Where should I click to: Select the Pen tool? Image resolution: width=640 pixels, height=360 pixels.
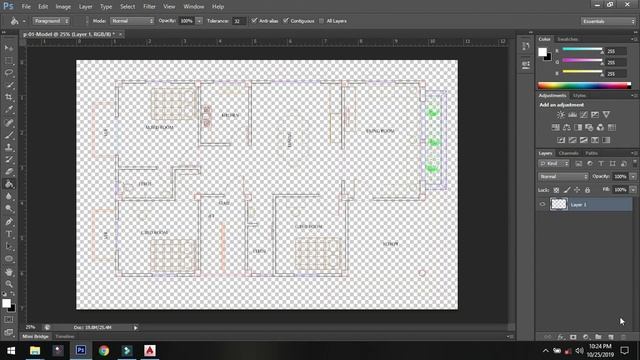click(x=9, y=222)
